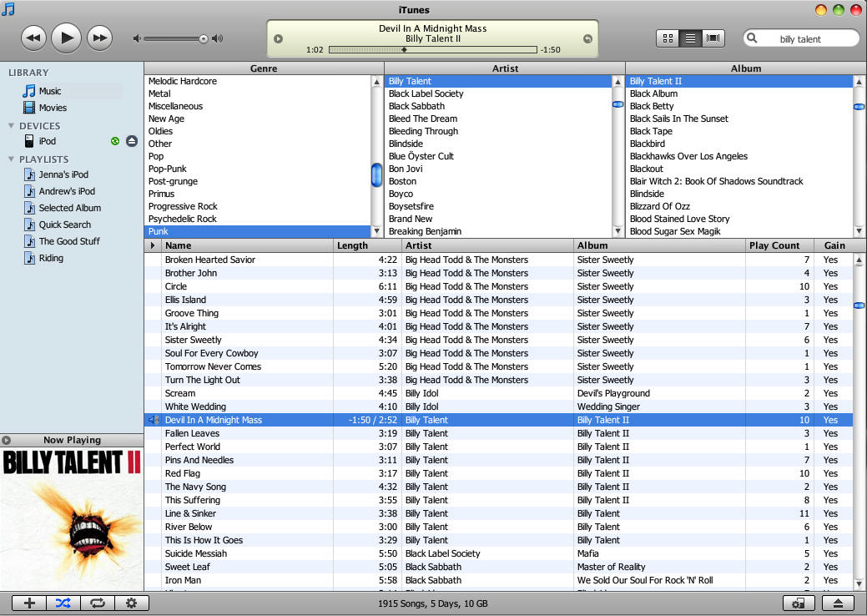Viewport: 867px width, 616px height.
Task: Switch to list view
Action: point(691,38)
